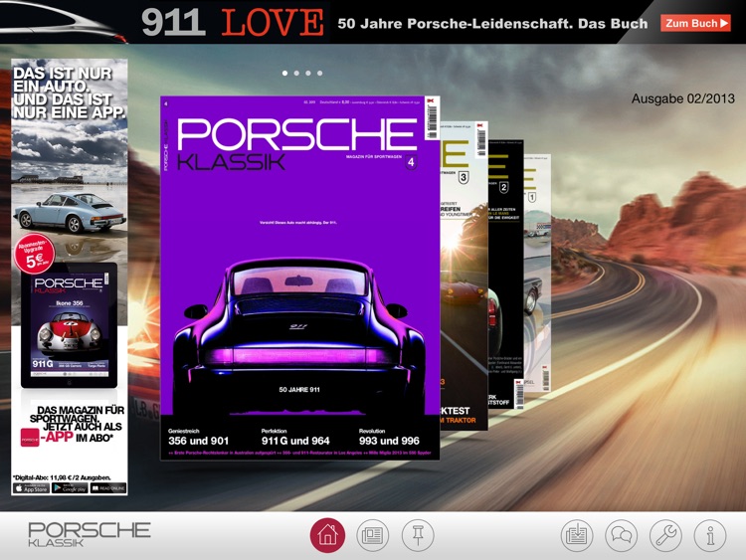Select the fourth page indicator dot
Viewport: 746px width, 560px height.
click(x=319, y=73)
